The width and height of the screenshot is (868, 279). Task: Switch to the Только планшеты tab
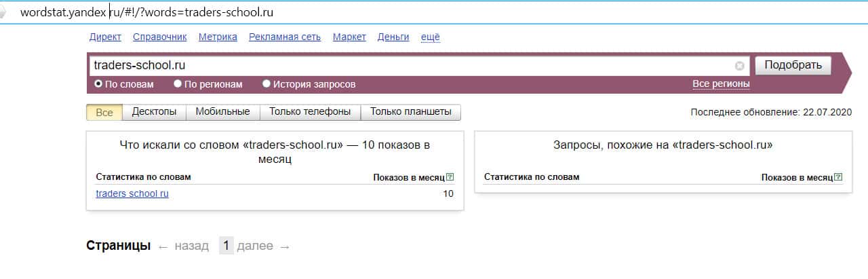411,112
